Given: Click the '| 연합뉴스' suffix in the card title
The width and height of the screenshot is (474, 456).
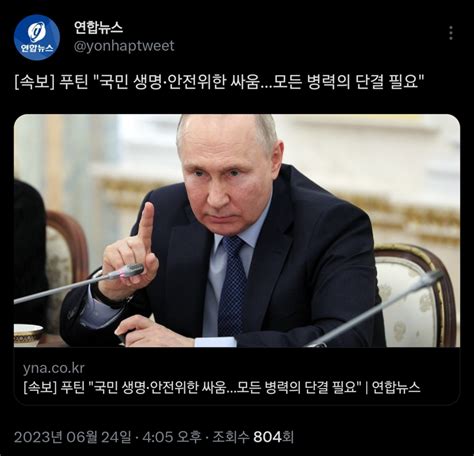Looking at the screenshot, I should [x=393, y=387].
